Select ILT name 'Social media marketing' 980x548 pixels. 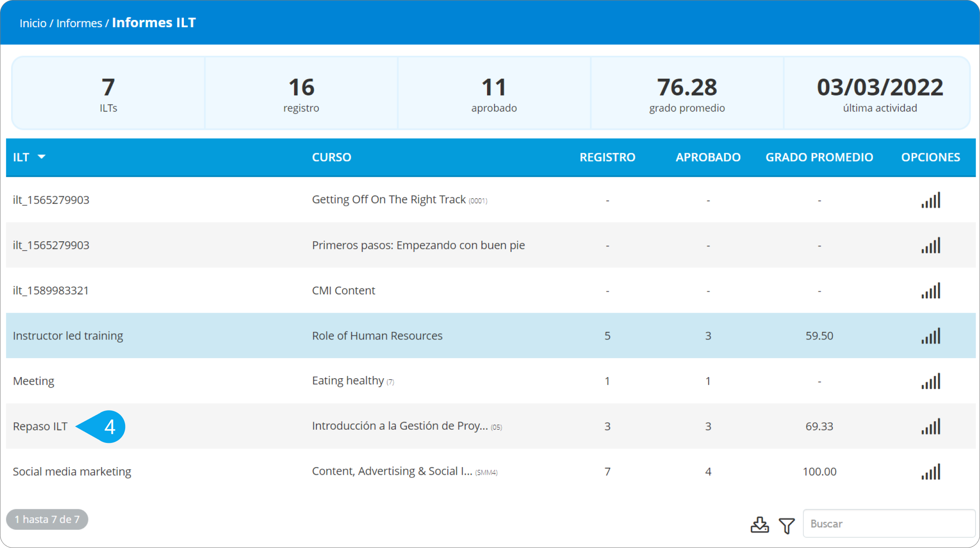pos(72,472)
